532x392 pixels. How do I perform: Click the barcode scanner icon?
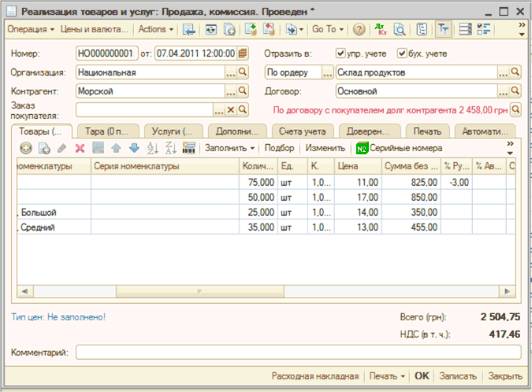click(189, 148)
